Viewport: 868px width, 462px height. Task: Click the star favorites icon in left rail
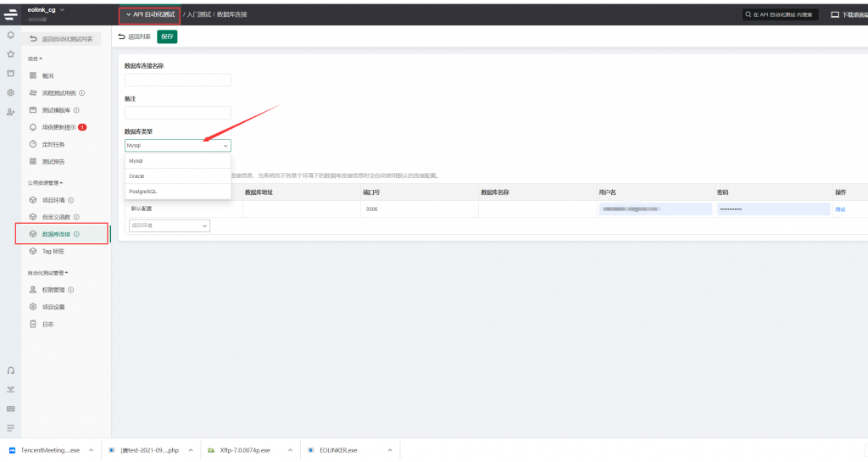(10, 53)
